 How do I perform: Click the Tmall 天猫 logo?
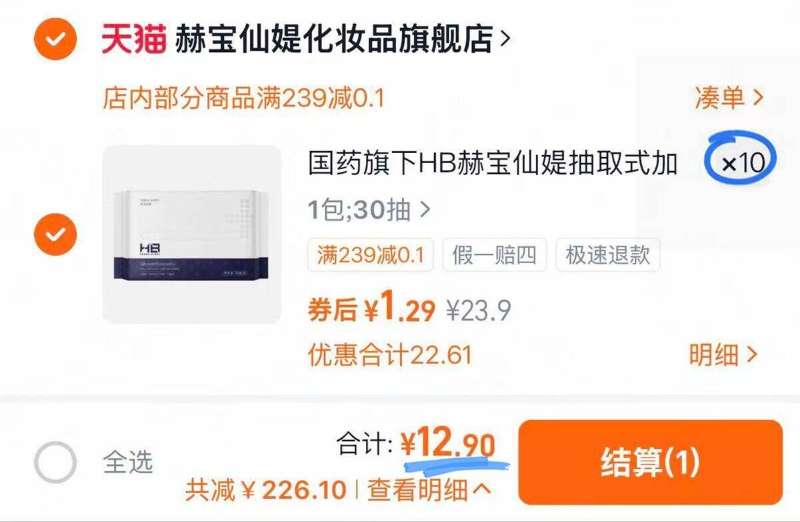[x=134, y=39]
